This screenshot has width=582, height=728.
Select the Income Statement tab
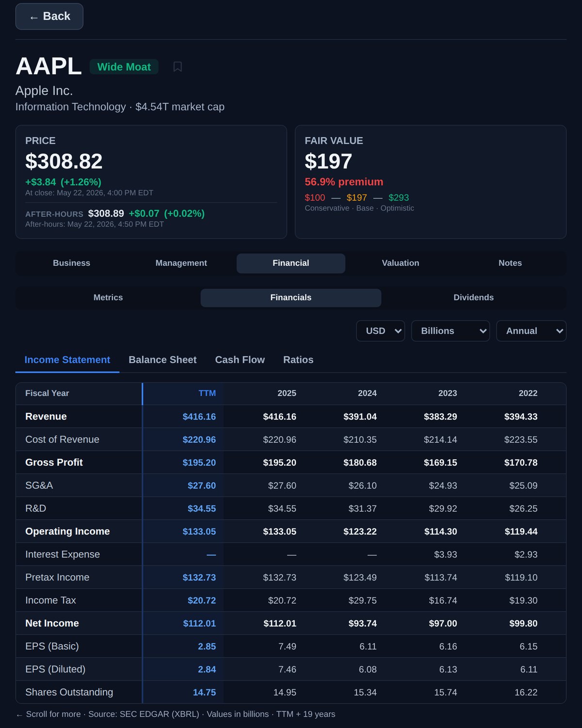[67, 360]
